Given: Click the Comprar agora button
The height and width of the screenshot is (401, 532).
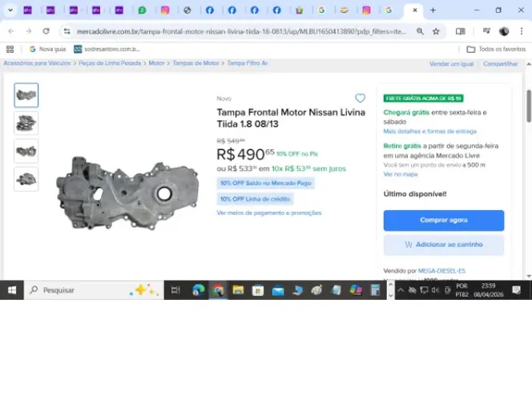Looking at the screenshot, I should pyautogui.click(x=444, y=221).
